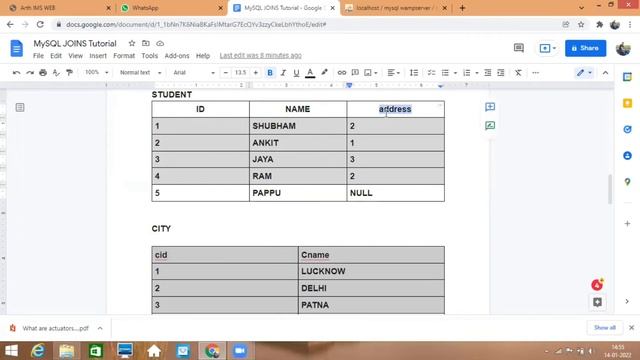Switch to the WhatsApp browser tab
The height and width of the screenshot is (360, 640).
pos(171,8)
